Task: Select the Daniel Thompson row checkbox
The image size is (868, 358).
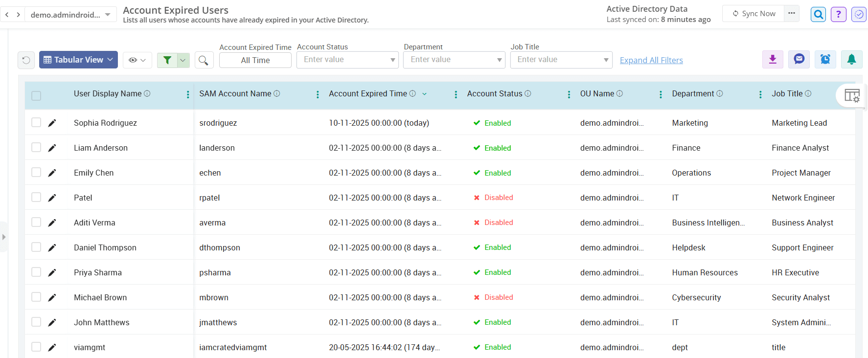Action: pos(36,247)
